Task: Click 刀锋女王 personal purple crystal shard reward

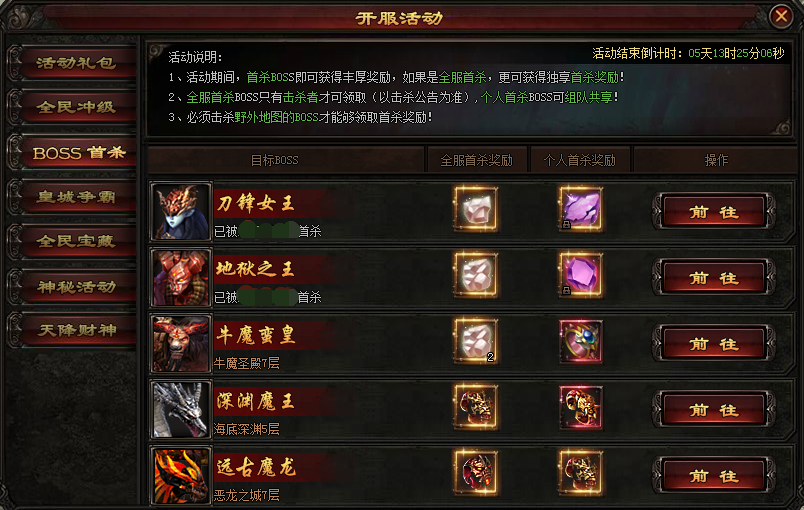Action: coord(580,209)
